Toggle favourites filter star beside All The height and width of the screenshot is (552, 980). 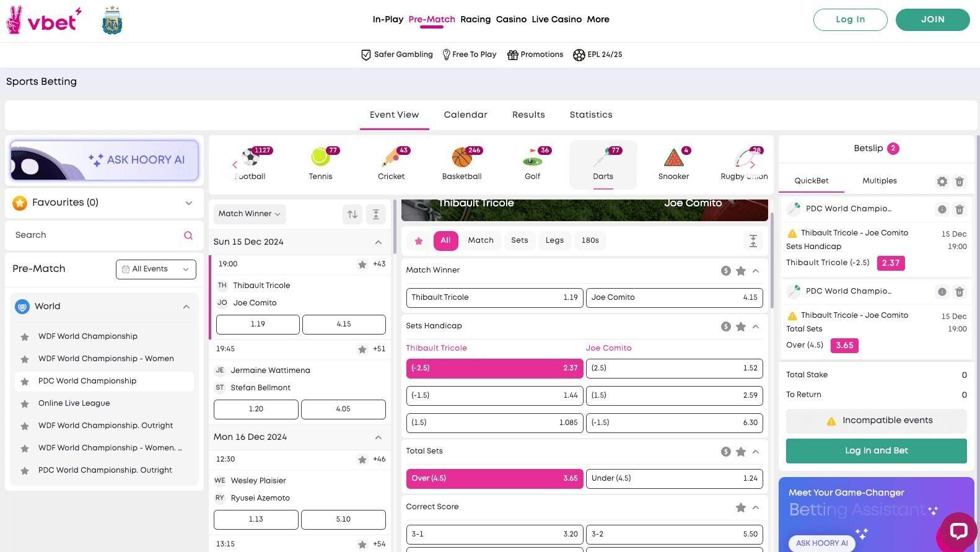pyautogui.click(x=419, y=241)
